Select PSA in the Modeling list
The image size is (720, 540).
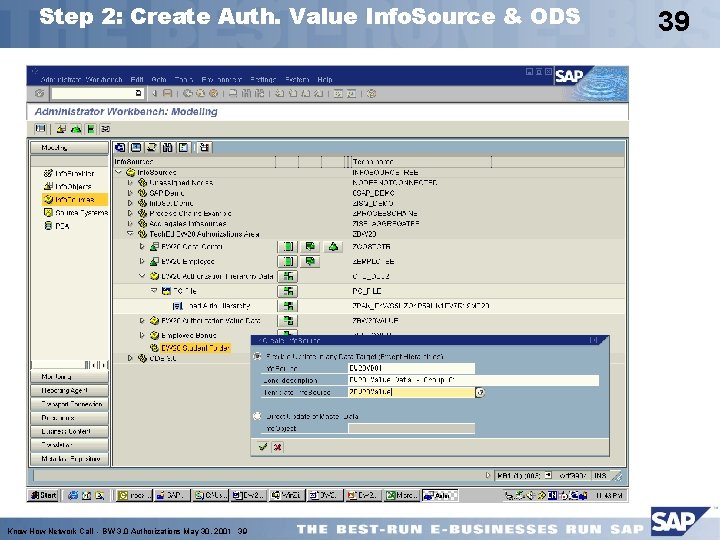coord(56,225)
